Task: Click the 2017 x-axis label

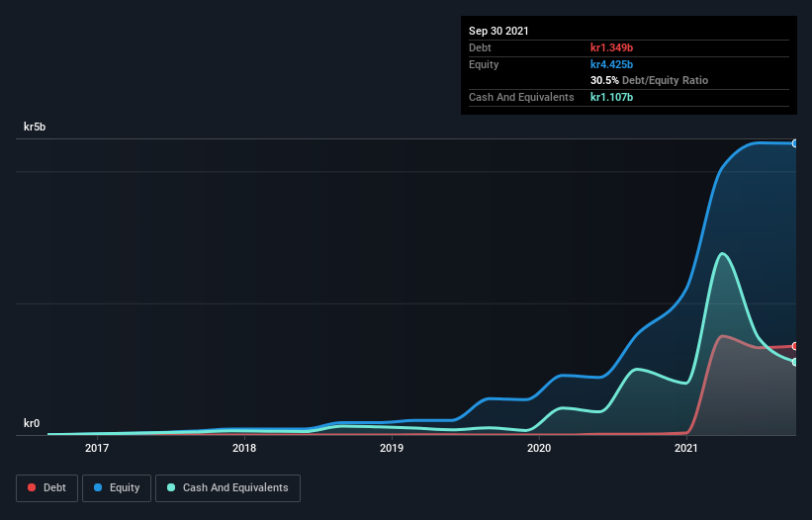Action: click(97, 448)
